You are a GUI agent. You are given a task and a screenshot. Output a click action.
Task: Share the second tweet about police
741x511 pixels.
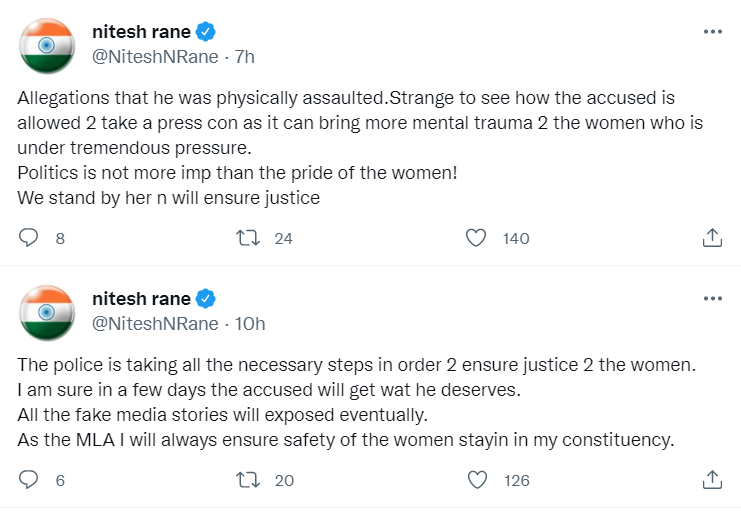[x=712, y=480]
